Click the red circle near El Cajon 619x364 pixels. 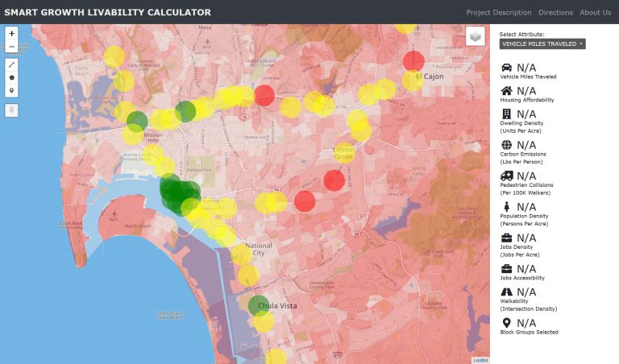click(413, 60)
